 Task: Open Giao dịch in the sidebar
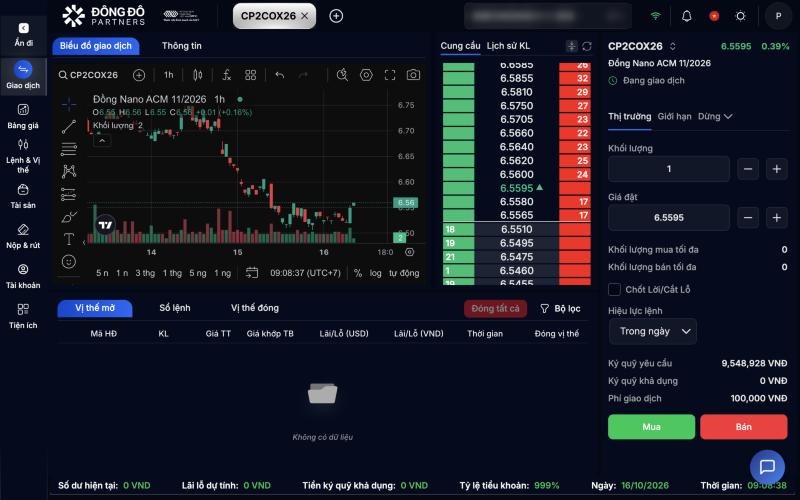(x=23, y=75)
